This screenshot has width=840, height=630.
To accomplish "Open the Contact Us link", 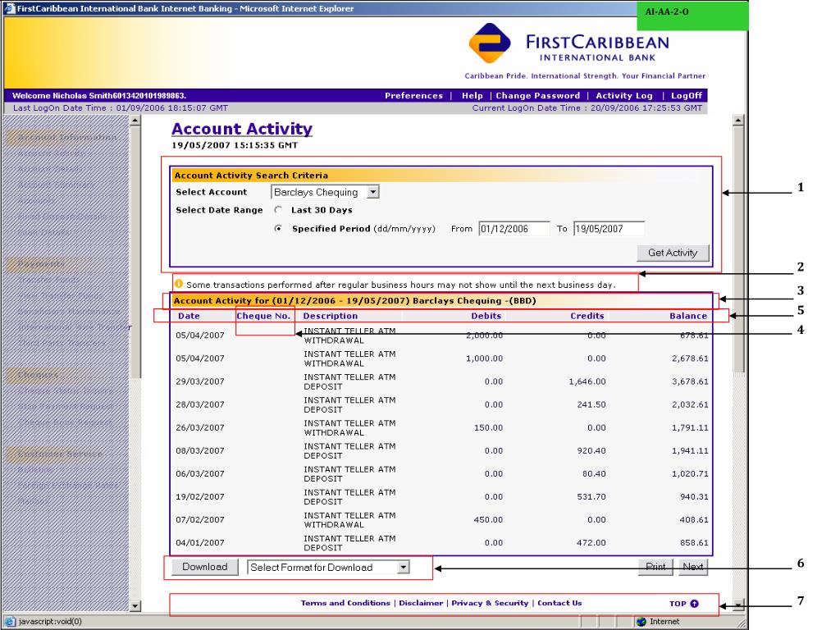I will [559, 603].
